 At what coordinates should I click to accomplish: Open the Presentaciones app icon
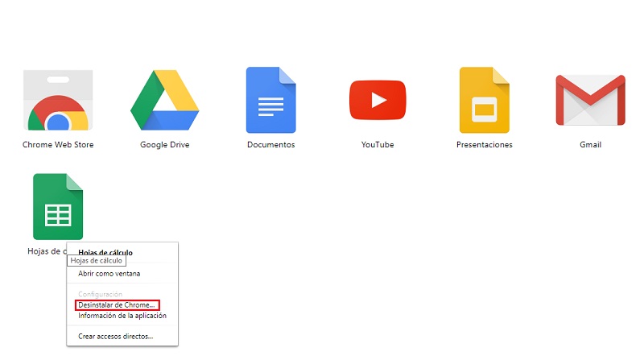(x=485, y=100)
